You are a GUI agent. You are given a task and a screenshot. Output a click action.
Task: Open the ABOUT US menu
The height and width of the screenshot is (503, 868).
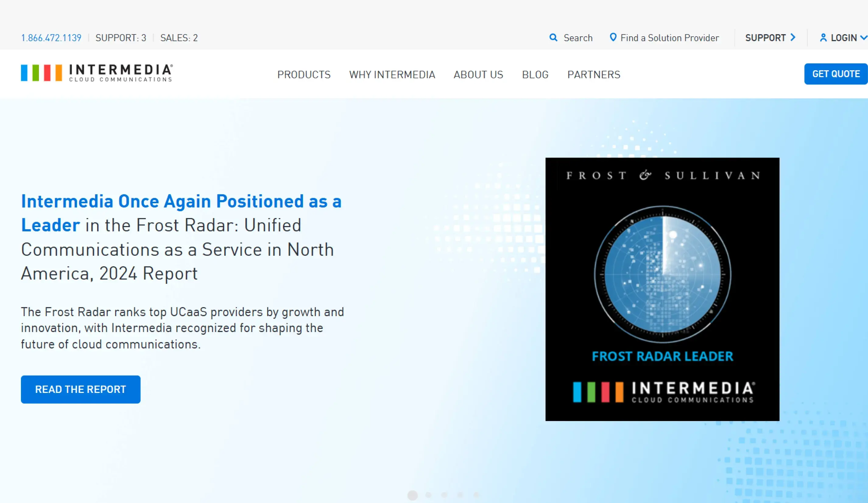coord(478,74)
